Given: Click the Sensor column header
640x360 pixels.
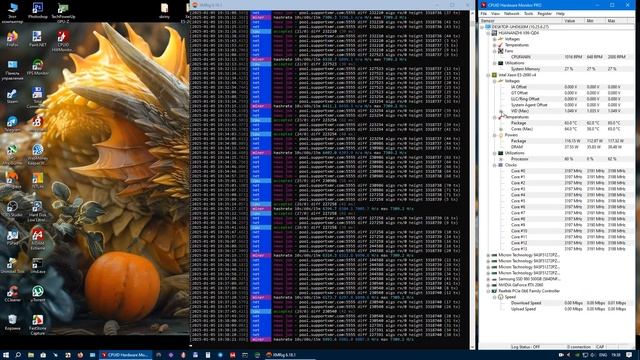Looking at the screenshot, I should pyautogui.click(x=520, y=20).
